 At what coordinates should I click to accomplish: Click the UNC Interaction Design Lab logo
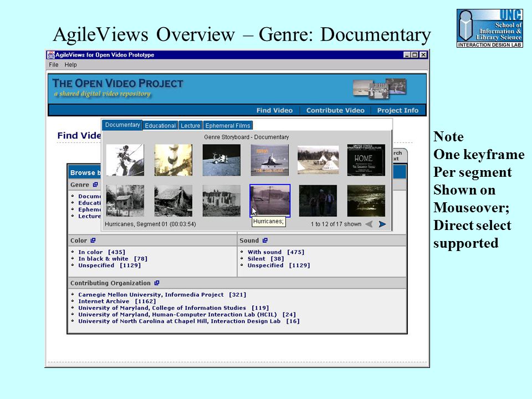489,28
